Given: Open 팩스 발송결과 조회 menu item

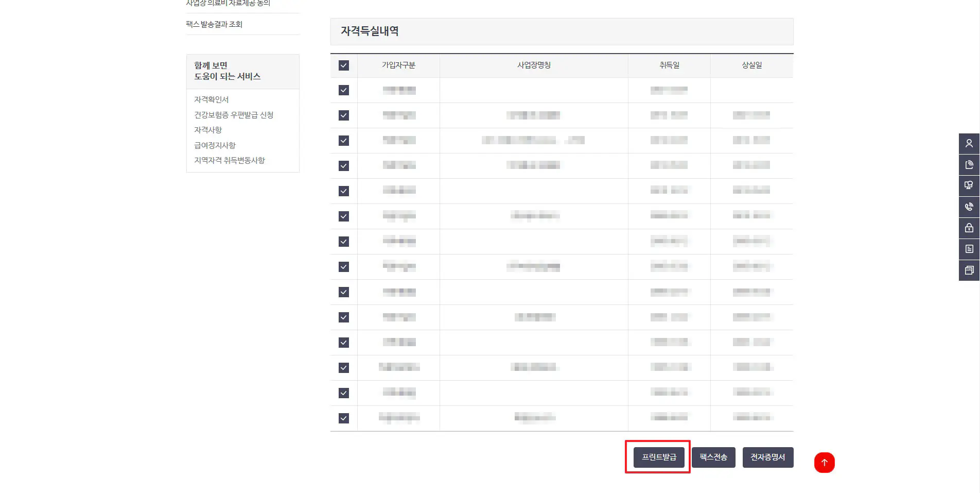Looking at the screenshot, I should 214,24.
